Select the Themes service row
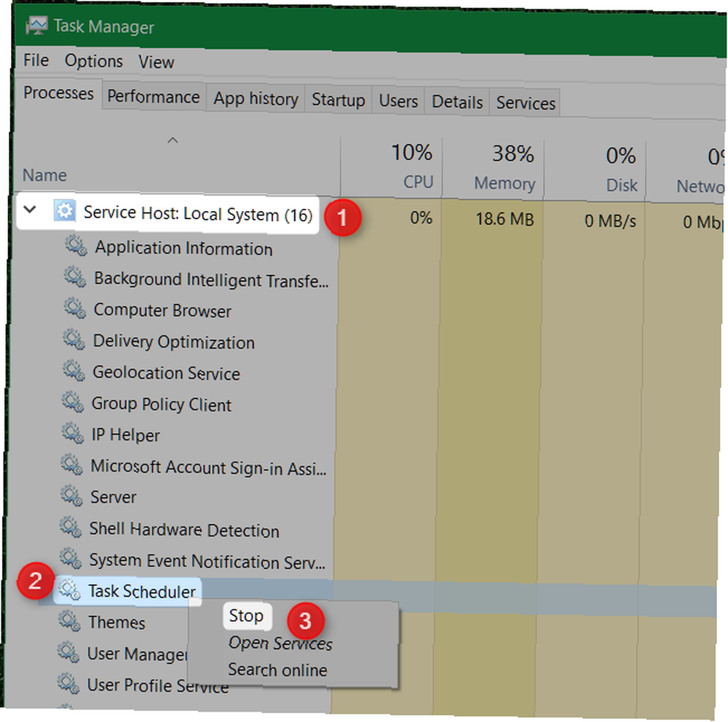This screenshot has width=728, height=722. [x=116, y=622]
